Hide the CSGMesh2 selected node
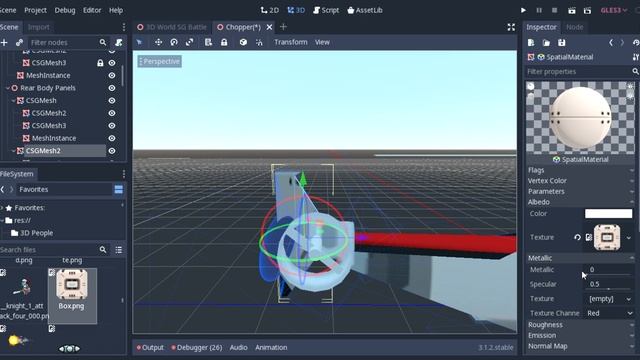 click(x=112, y=151)
